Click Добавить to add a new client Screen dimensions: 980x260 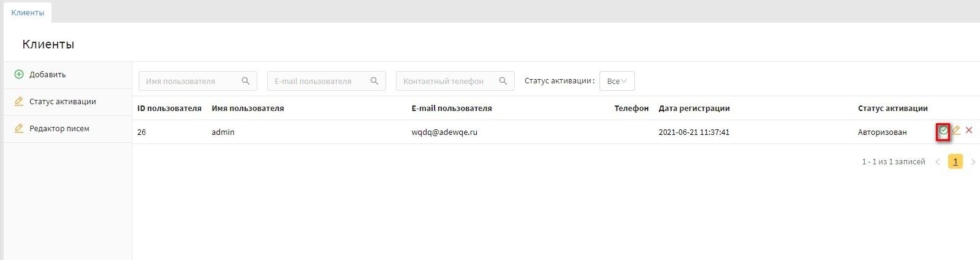(x=47, y=75)
